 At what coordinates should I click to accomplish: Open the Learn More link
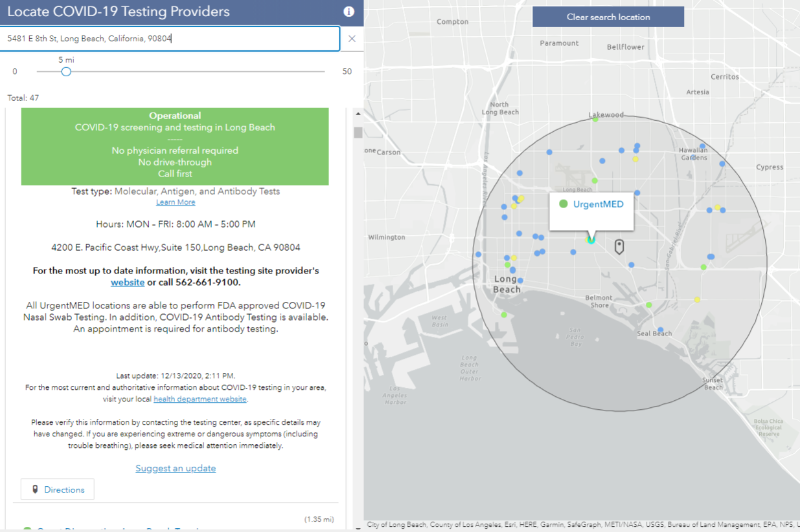(x=175, y=202)
